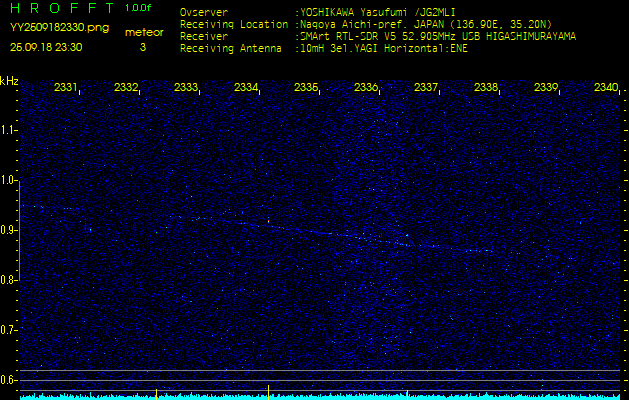The height and width of the screenshot is (400, 629).
Task: Select the 2333 time tick label
Action: point(186,88)
